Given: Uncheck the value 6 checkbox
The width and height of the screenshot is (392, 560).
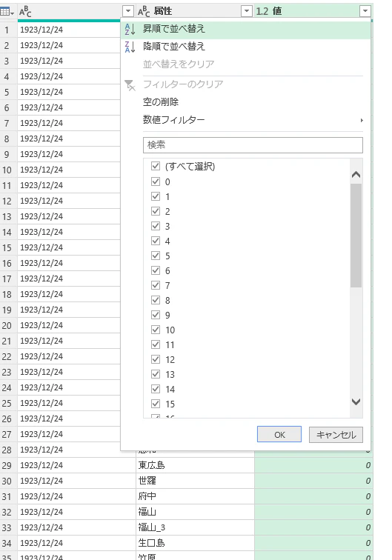Looking at the screenshot, I should click(156, 270).
